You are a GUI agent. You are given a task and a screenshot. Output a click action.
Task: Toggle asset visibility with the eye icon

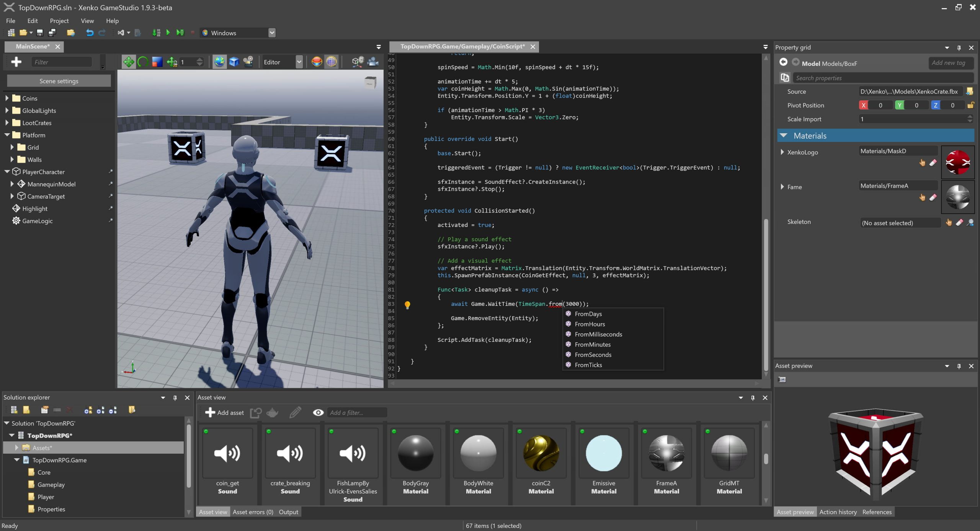tap(318, 413)
